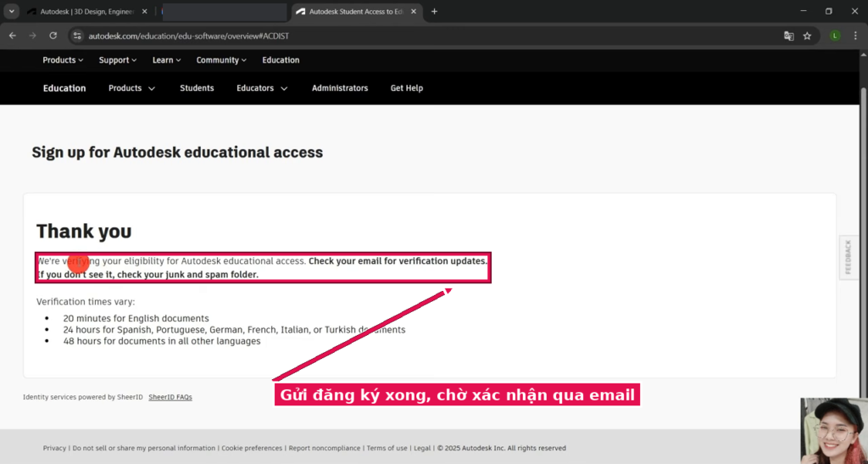Switch to the blank middle tab
Screen dimensions: 868x464
coord(224,12)
